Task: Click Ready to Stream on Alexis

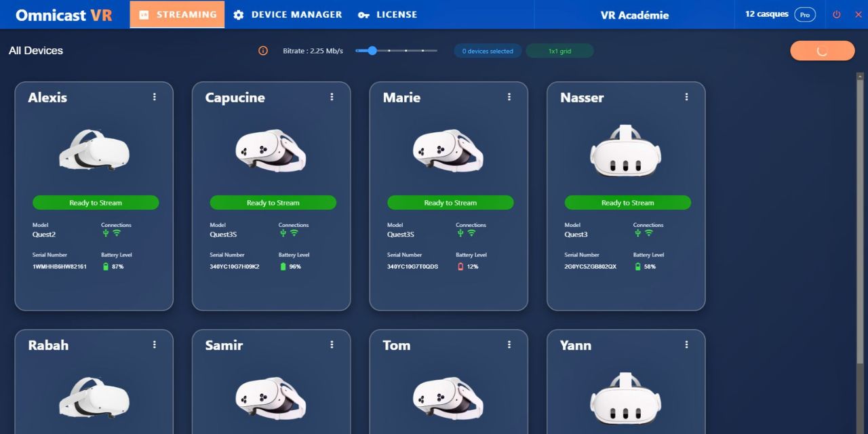Action: tap(95, 202)
